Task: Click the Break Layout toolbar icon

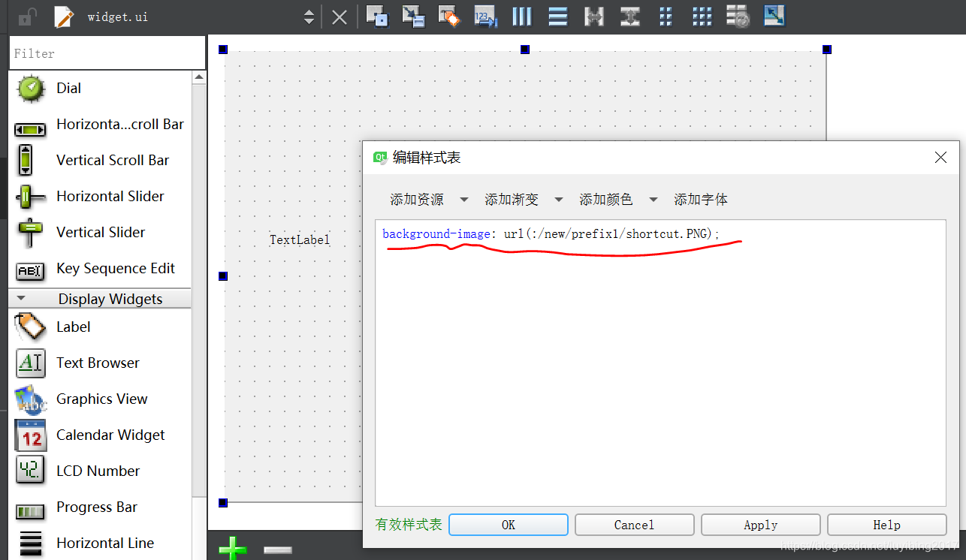Action: coord(738,16)
